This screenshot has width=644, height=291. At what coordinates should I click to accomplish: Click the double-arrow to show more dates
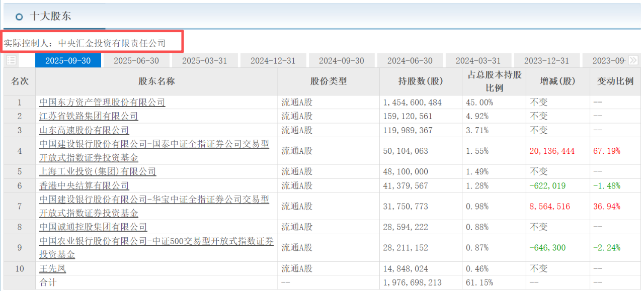633,60
